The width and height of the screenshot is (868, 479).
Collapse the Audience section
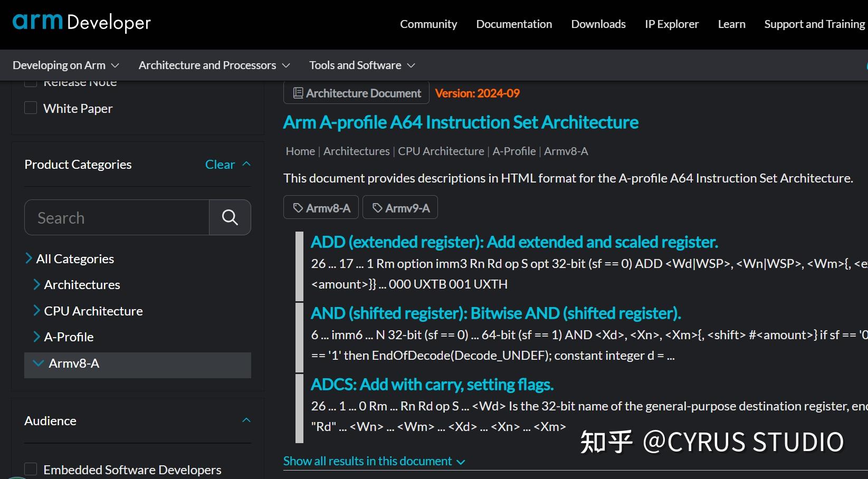coord(246,420)
